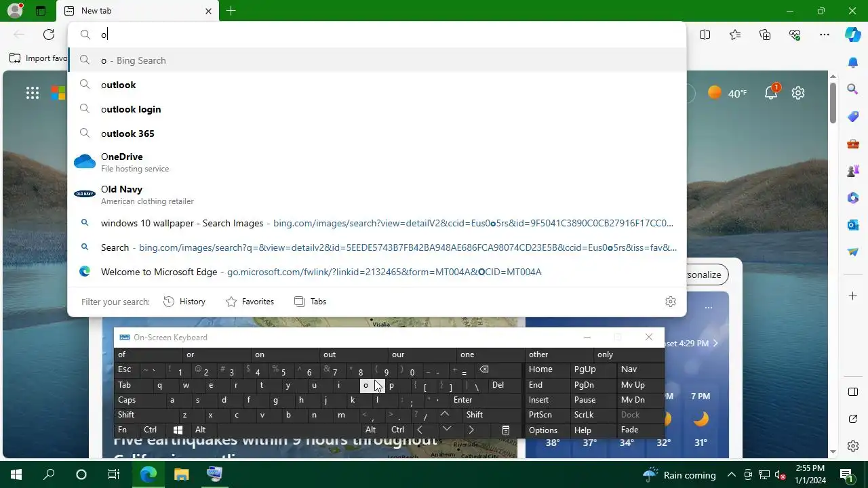This screenshot has height=488, width=868.
Task: Open Microsoft 365 icon in sidebar
Action: tap(853, 198)
